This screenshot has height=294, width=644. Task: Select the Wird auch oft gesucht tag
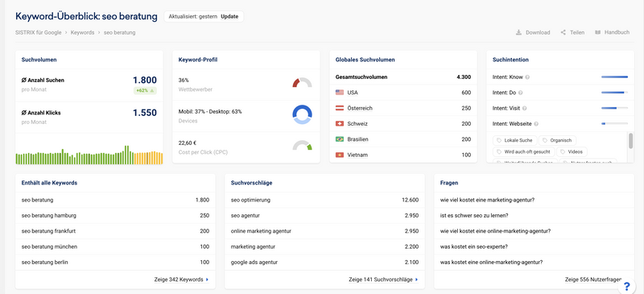click(x=524, y=151)
